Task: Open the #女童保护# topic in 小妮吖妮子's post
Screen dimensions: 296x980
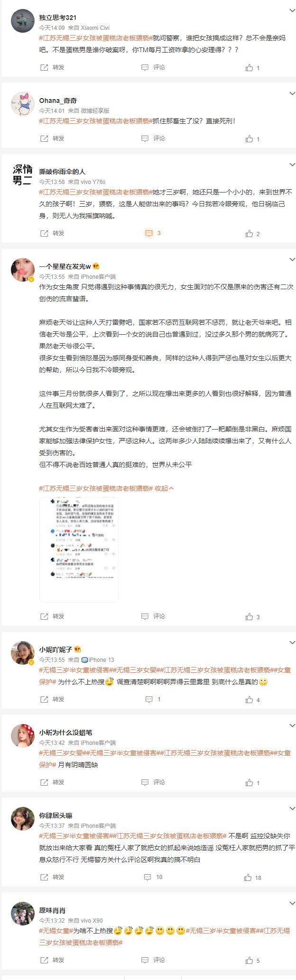Action: pos(165,676)
